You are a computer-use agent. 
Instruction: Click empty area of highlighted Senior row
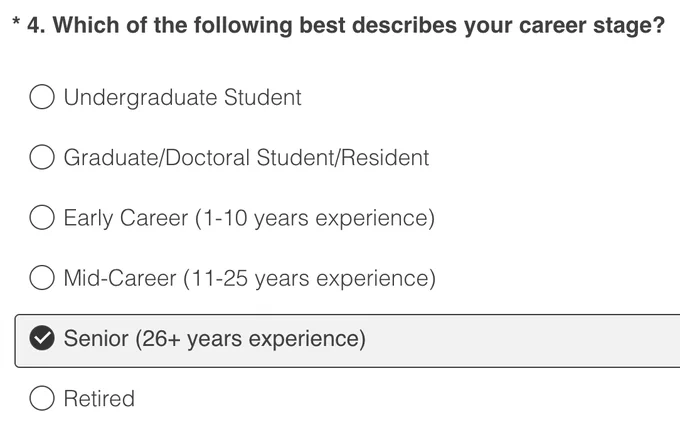click(x=520, y=341)
